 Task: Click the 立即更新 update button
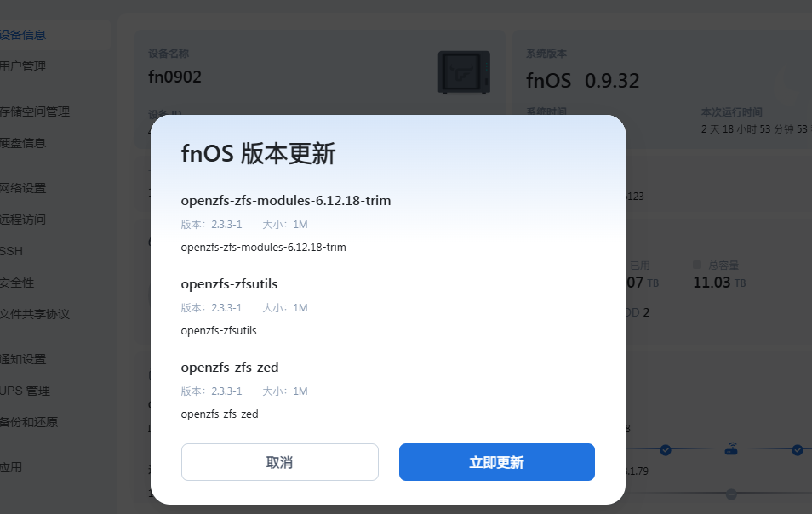[496, 462]
